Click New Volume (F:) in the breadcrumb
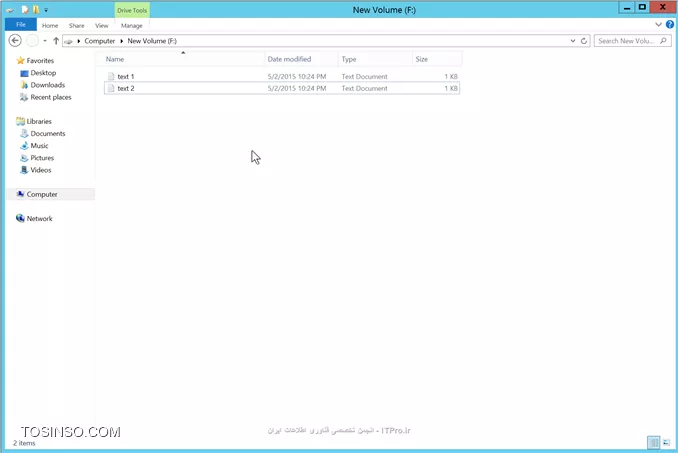Viewport: 678px width, 453px height. (152, 41)
